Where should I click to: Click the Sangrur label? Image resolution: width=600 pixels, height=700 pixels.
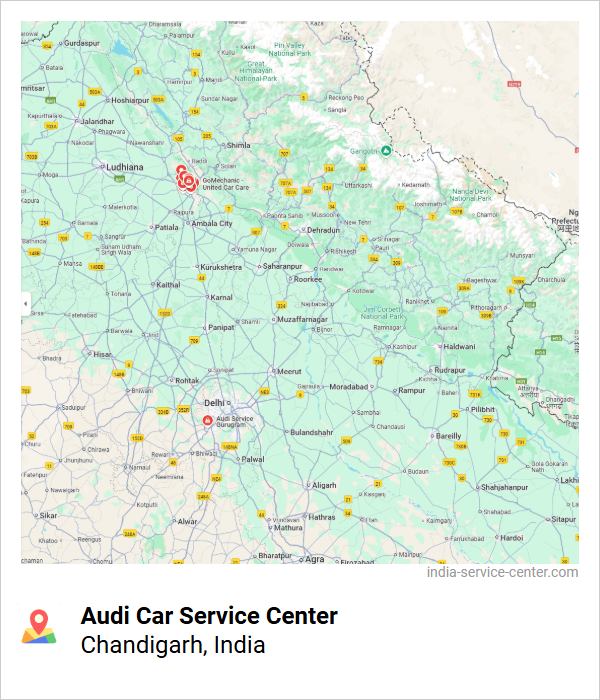115,237
